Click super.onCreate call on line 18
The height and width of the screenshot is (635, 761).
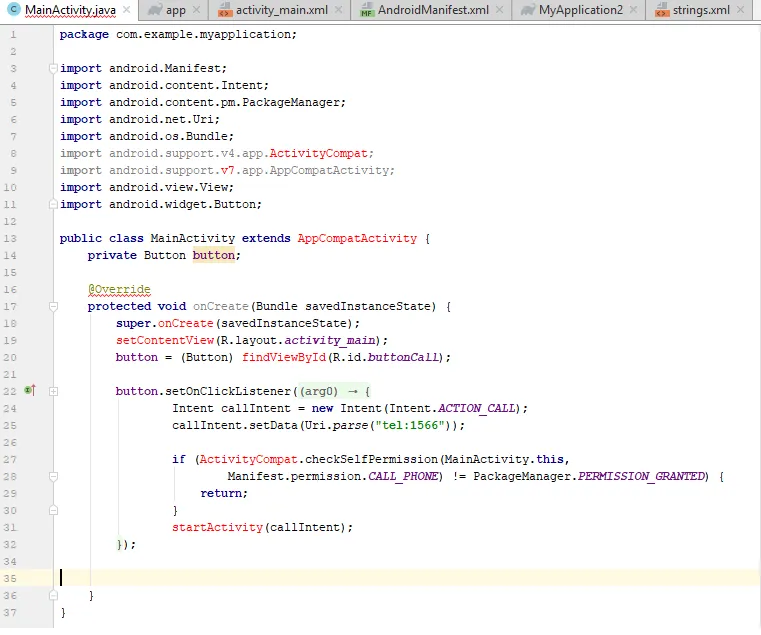[x=165, y=323]
